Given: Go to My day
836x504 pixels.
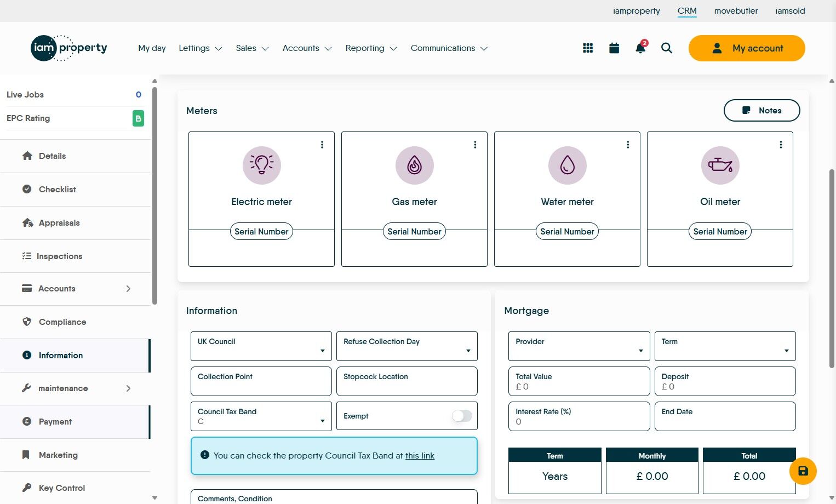Looking at the screenshot, I should pyautogui.click(x=152, y=48).
